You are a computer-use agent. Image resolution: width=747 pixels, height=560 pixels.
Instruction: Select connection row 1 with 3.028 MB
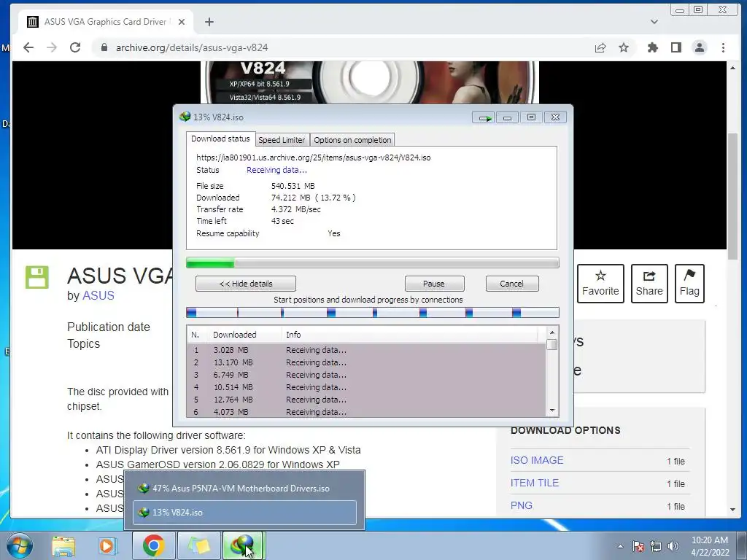click(366, 350)
